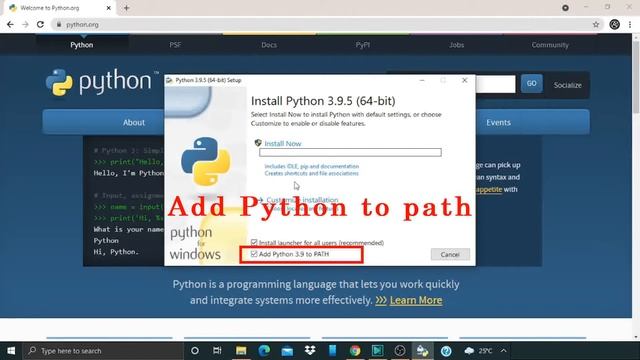Viewport: 640px width, 360px height.
Task: Click the Python installer taskbar icon
Action: pos(422,351)
